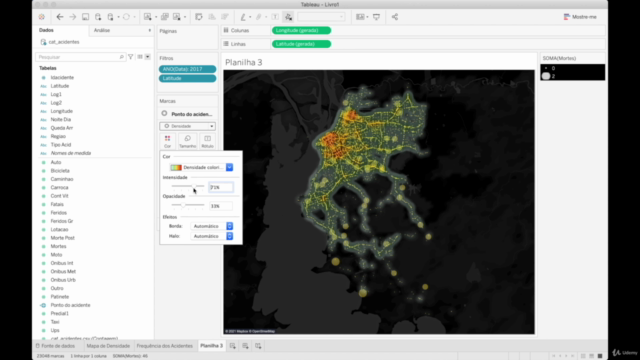Viewport: 640px width, 360px height.
Task: Click the view as list icon in data pane
Action: click(140, 57)
